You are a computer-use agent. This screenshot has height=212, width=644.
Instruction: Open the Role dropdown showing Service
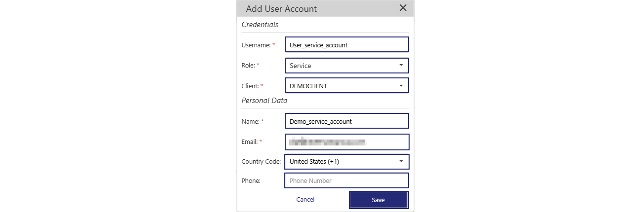[x=346, y=66]
